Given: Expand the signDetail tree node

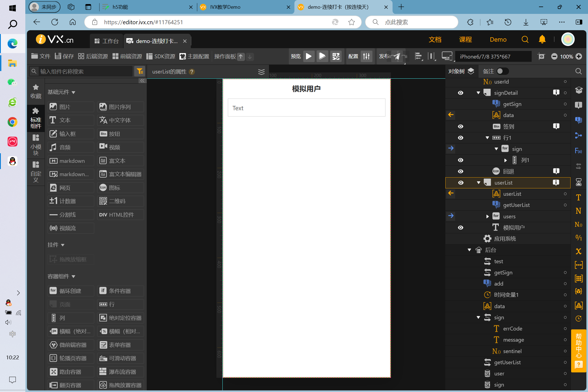Looking at the screenshot, I should [479, 93].
